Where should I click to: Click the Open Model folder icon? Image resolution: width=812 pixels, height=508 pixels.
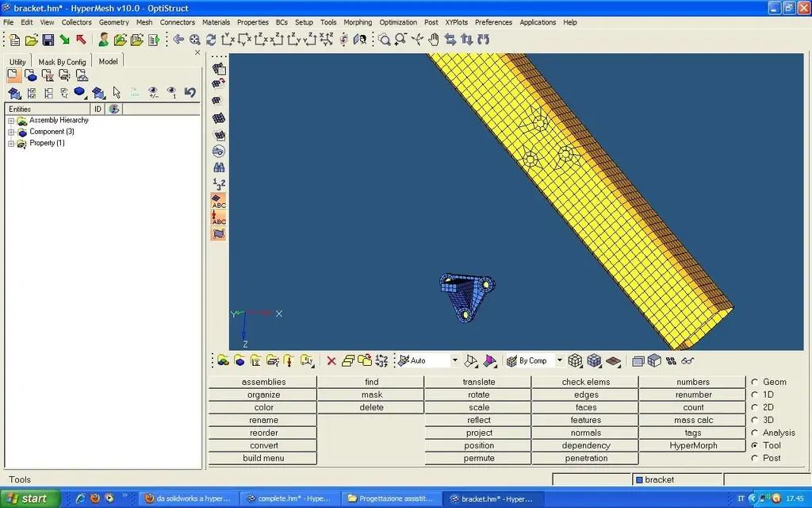tap(31, 40)
